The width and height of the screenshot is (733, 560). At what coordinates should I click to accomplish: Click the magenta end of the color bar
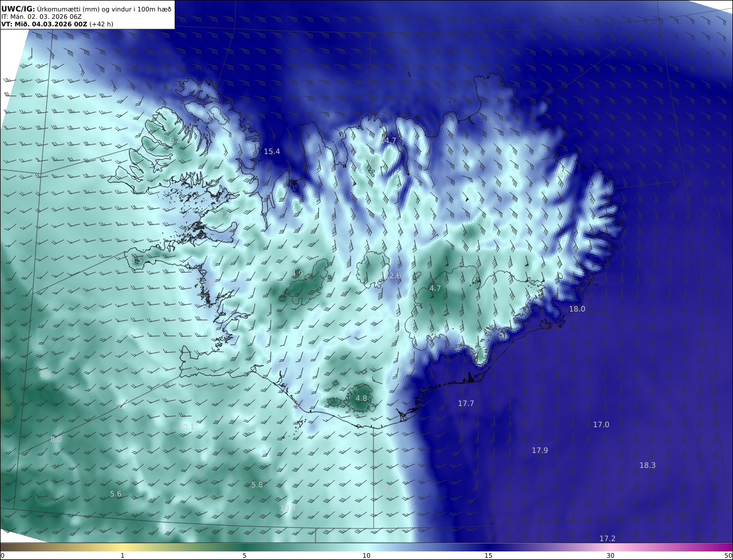coord(723,547)
